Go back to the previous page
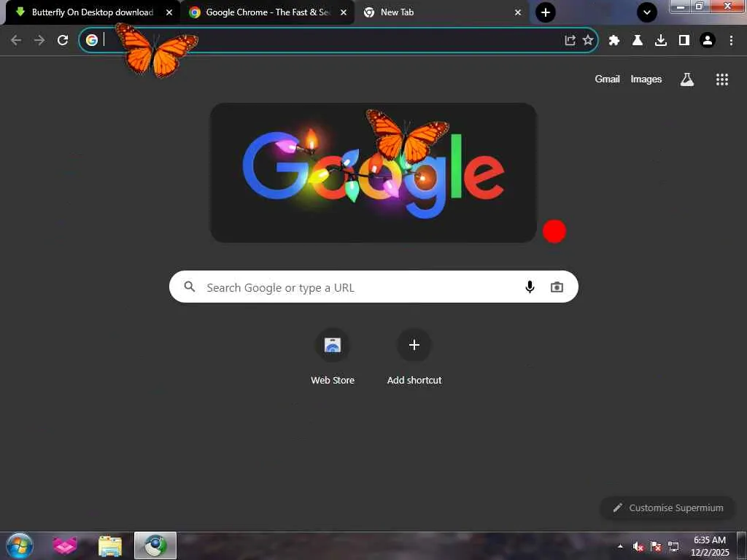The width and height of the screenshot is (747, 560). point(16,41)
